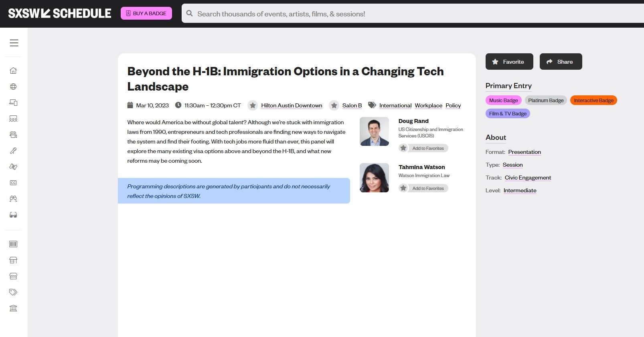Favorite Salon B with its star
Screen dimensions: 644x337
[x=334, y=105]
